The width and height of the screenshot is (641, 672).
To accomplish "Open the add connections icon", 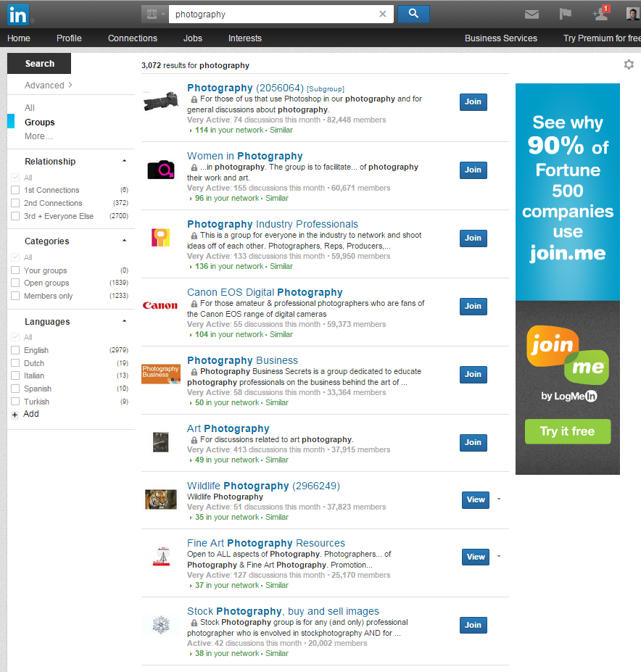I will (600, 14).
